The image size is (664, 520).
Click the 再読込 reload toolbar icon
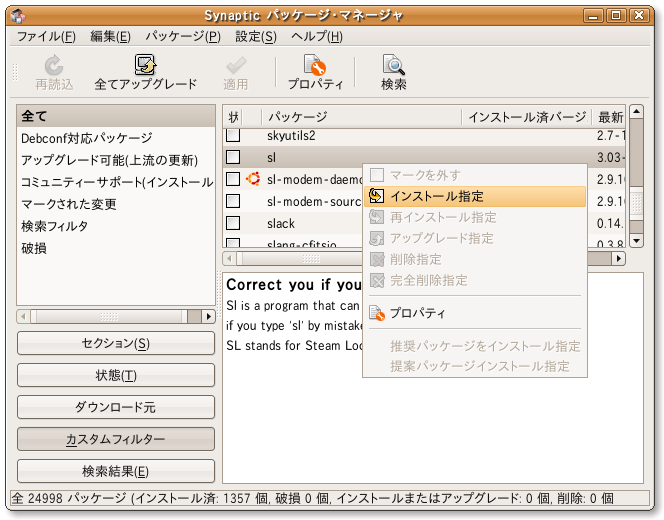tap(54, 65)
